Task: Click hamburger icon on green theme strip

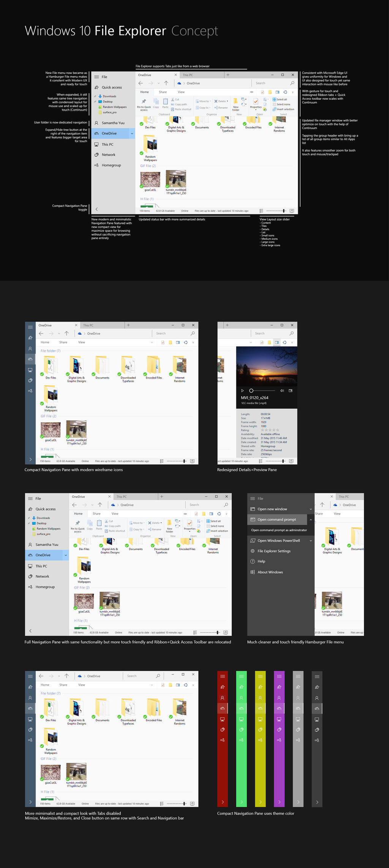Action: pyautogui.click(x=241, y=676)
